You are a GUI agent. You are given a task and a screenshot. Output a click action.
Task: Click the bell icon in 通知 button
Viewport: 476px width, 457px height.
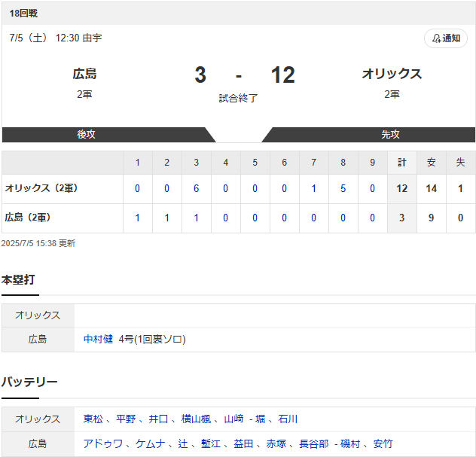436,38
